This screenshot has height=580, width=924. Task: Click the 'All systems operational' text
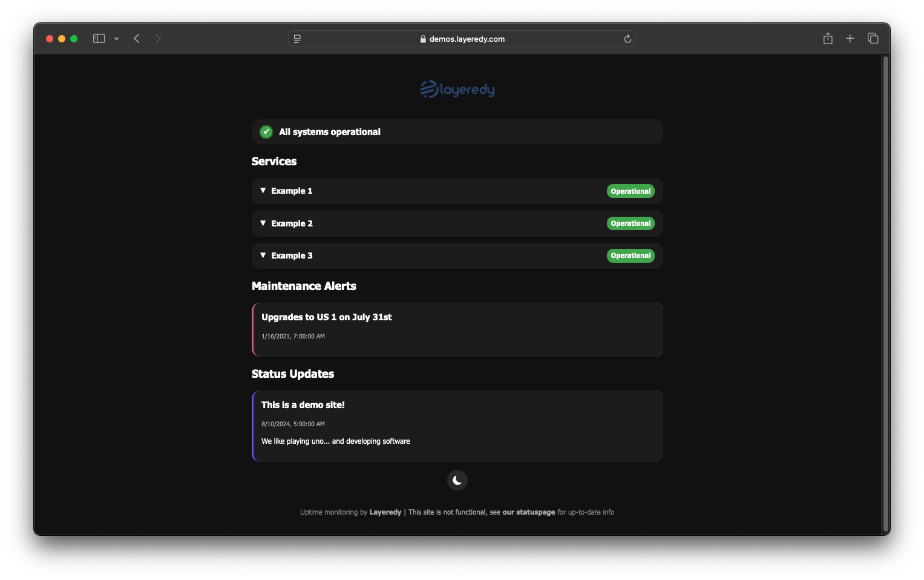click(x=330, y=132)
